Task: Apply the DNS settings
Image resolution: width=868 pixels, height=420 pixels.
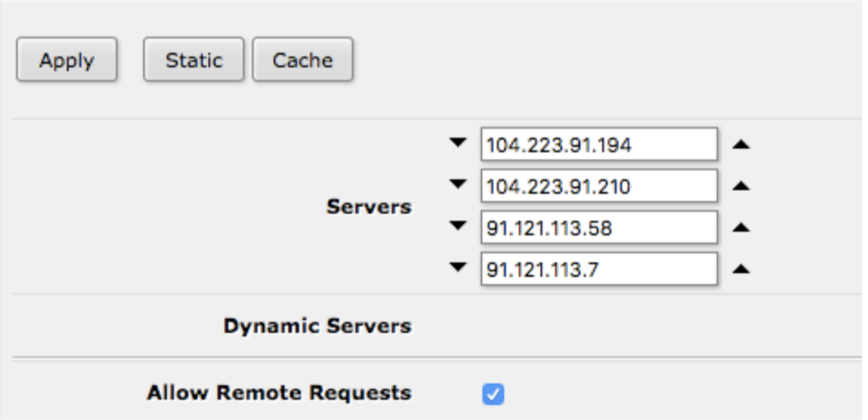Action: click(x=67, y=59)
